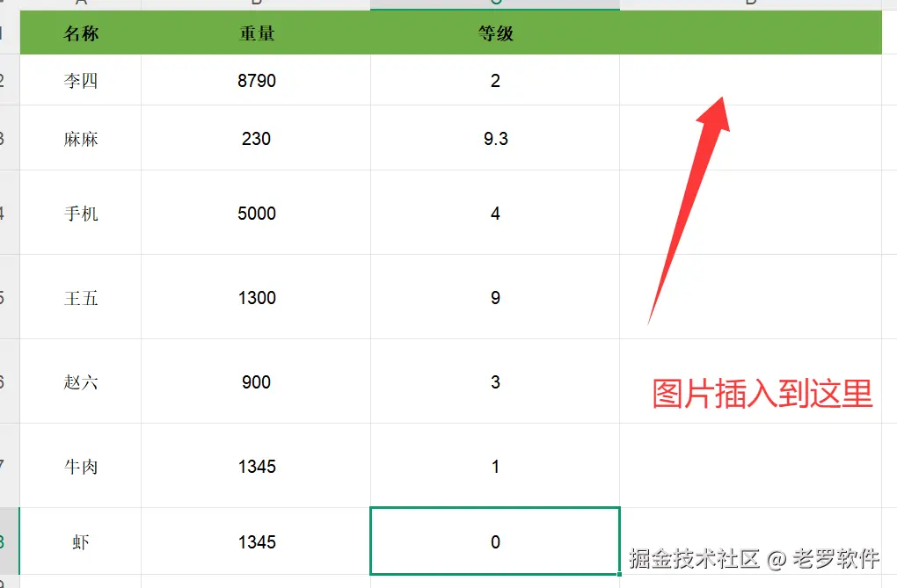Select the 1345 cell in 牛肉 row
The height and width of the screenshot is (588, 897).
tap(256, 466)
